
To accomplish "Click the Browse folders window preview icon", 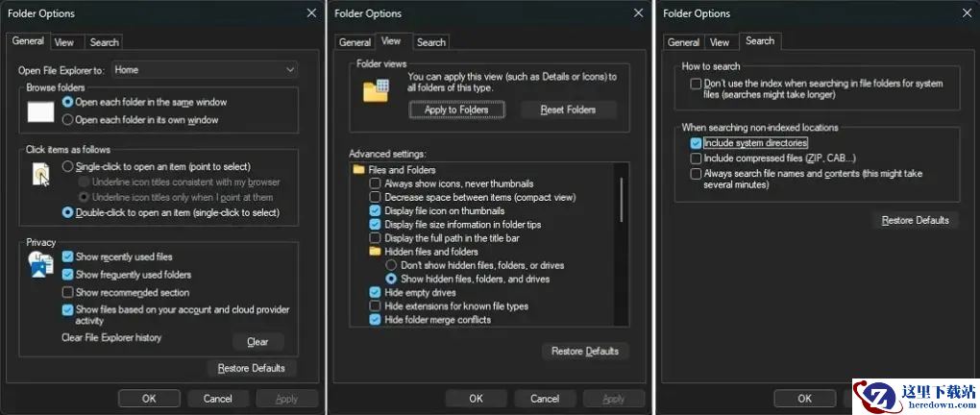I will point(40,111).
